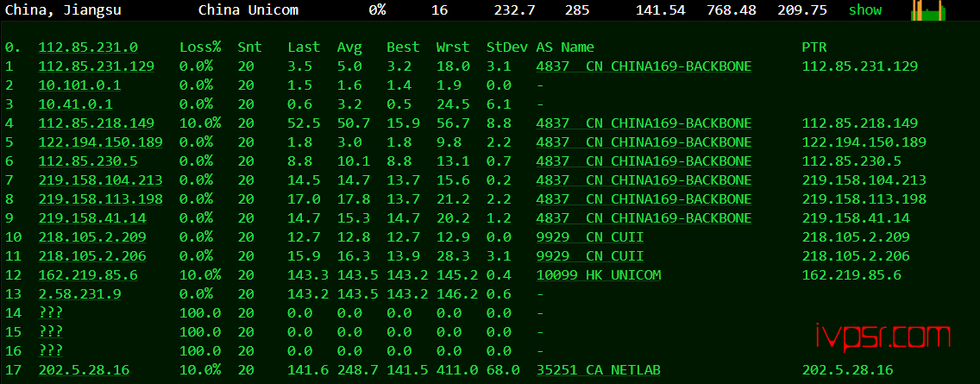Viewport: 980px width, 384px height.
Task: Open hop 10 AS link 9929 CN CUII
Action: tap(589, 237)
